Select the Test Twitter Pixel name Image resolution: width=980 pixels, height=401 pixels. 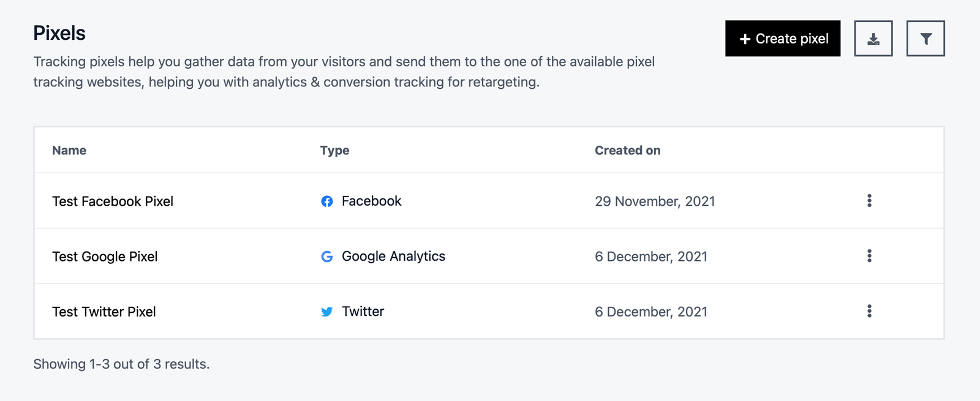(x=104, y=312)
